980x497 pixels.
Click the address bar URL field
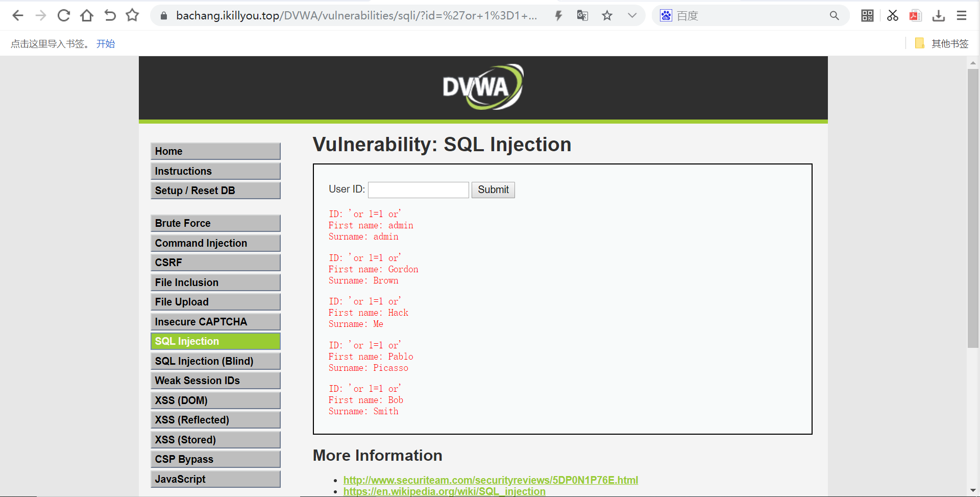tap(356, 16)
